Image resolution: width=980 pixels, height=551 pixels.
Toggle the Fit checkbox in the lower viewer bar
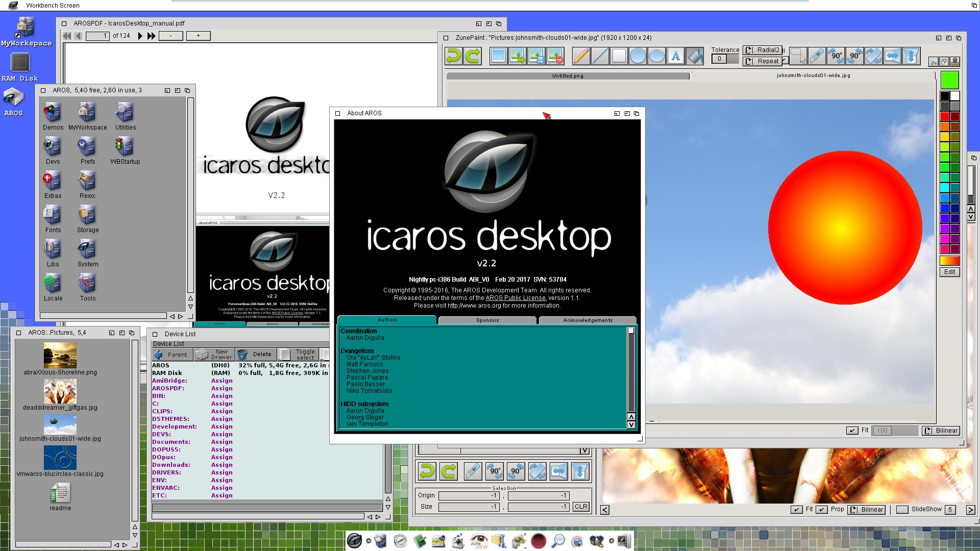[x=796, y=510]
